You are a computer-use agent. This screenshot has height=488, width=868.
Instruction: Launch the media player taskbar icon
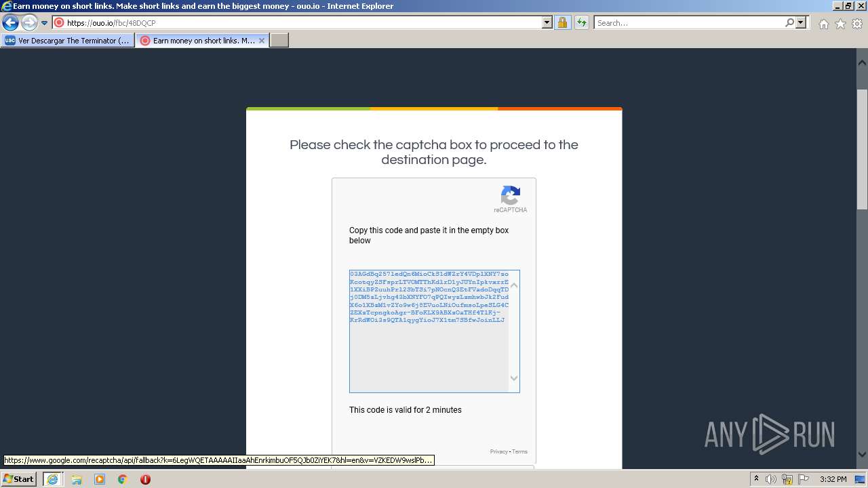100,479
